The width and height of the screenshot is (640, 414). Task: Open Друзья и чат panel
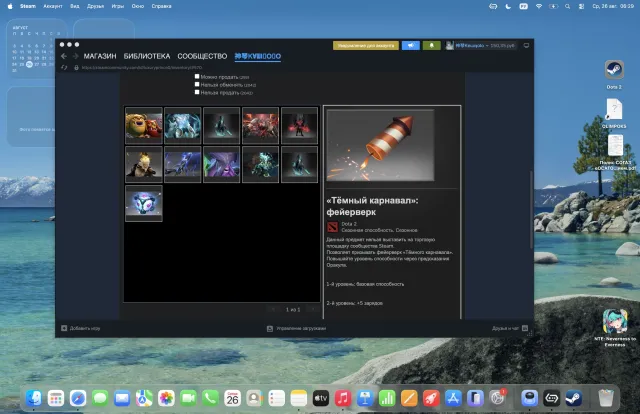click(510, 328)
